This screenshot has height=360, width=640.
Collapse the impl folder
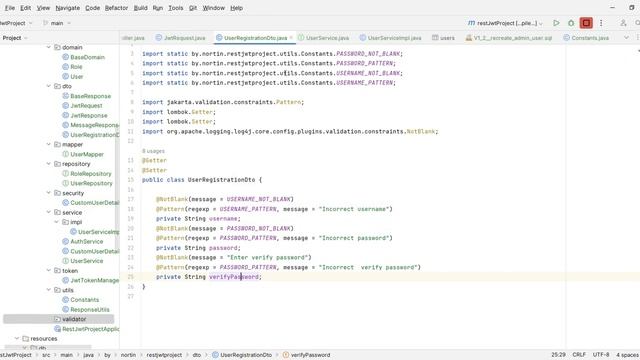[57, 222]
